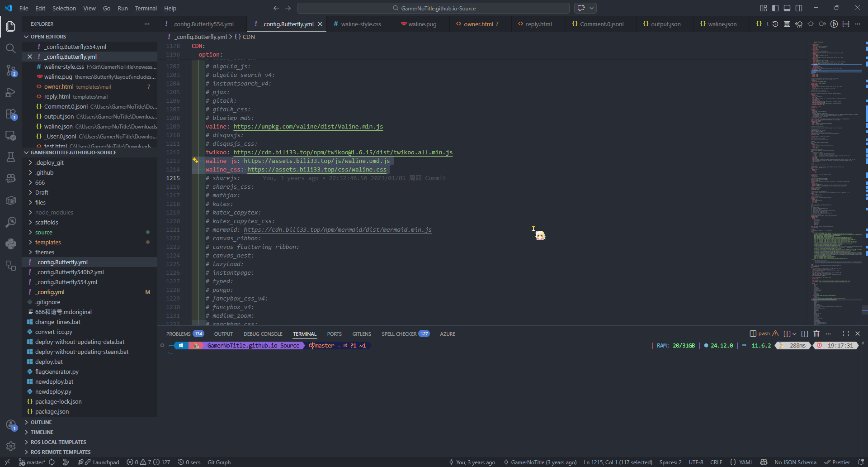Open the Search view in activity bar

click(10, 48)
